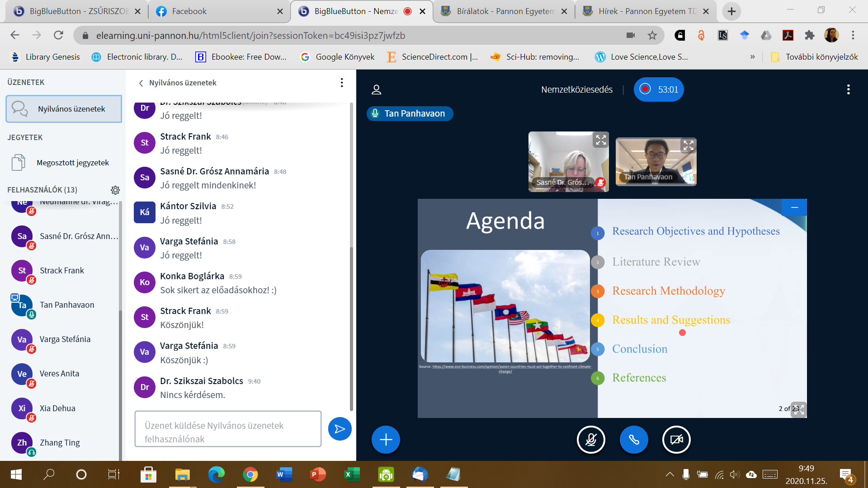
Task: Collapse chat with back chevron
Action: pyautogui.click(x=141, y=83)
